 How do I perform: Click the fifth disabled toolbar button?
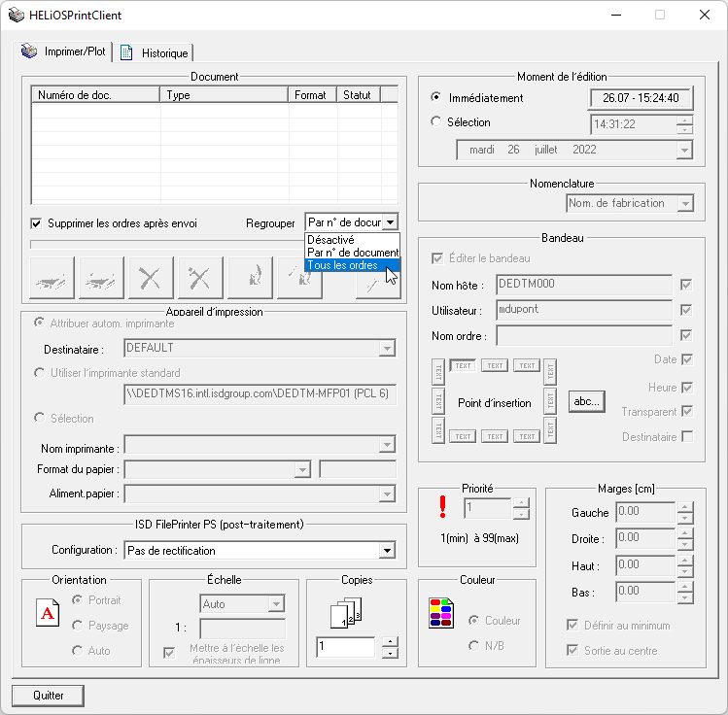(250, 278)
